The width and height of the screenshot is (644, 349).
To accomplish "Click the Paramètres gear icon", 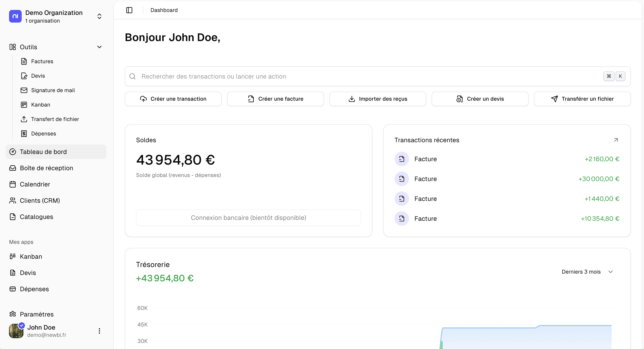I will point(12,314).
